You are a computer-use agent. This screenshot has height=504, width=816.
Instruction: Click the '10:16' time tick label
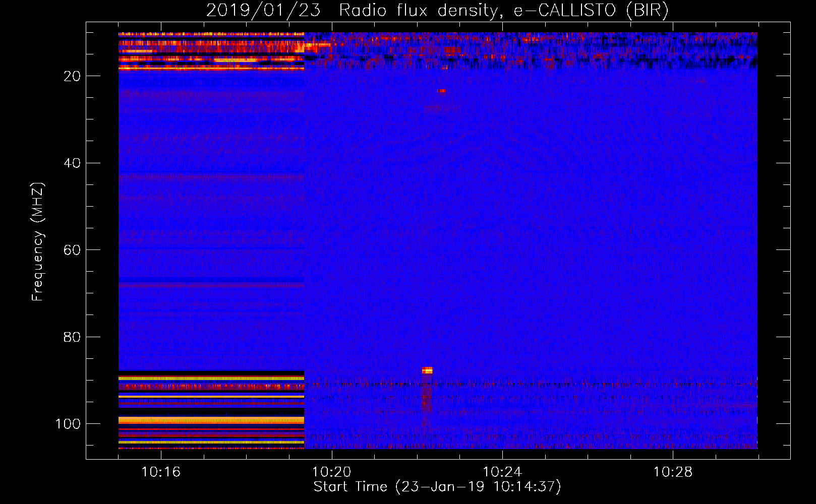(161, 472)
